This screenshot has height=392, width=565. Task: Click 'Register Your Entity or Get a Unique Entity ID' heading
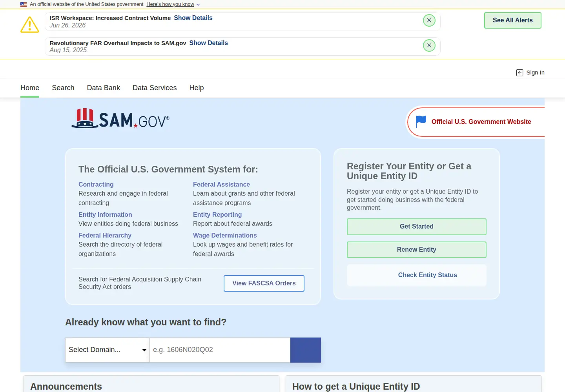409,171
